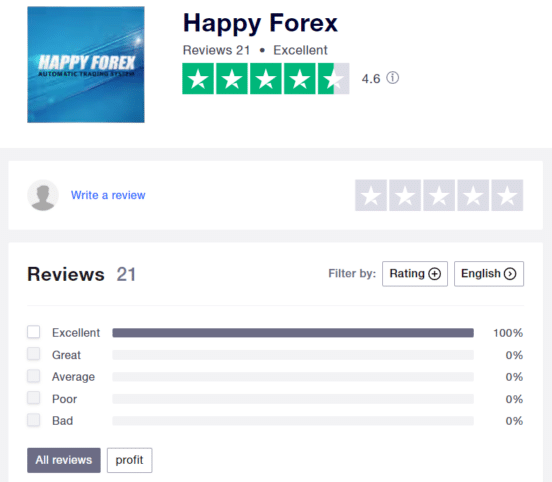Tick the Great rating checkbox
The image size is (552, 482).
click(x=33, y=354)
